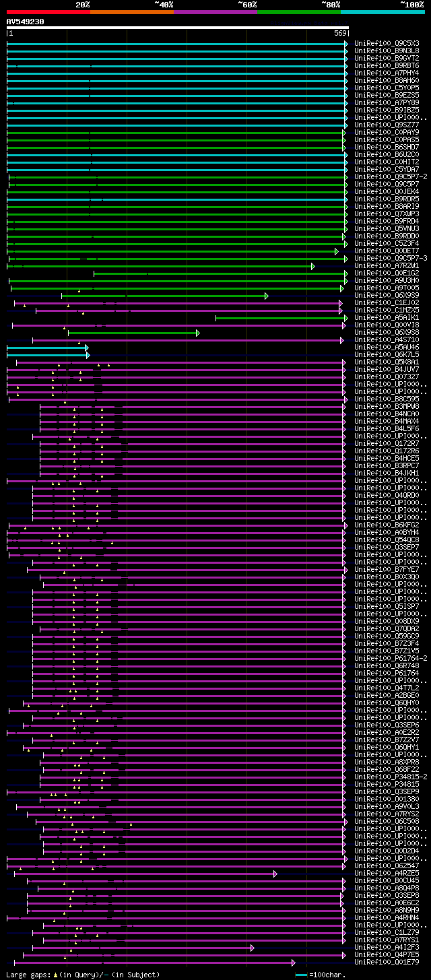The image size is (431, 980).
Task: Click the red 20% identity legend segment
Action: click(48, 11)
